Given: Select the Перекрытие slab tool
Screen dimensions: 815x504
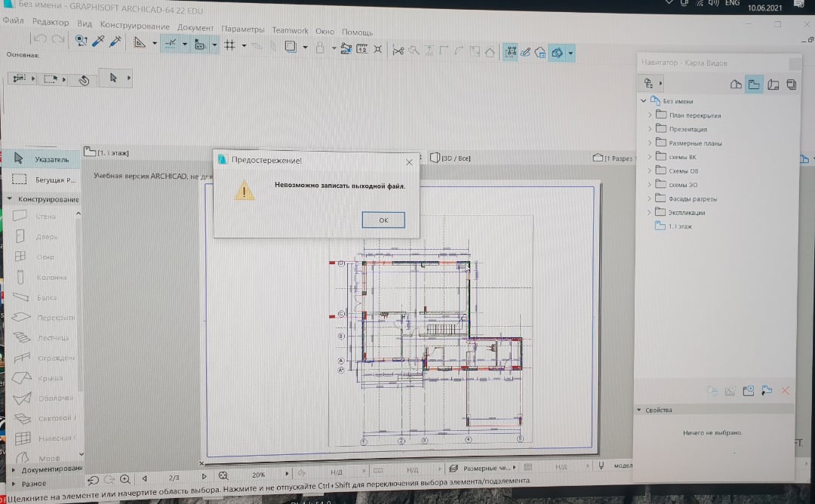Looking at the screenshot, I should coord(42,317).
